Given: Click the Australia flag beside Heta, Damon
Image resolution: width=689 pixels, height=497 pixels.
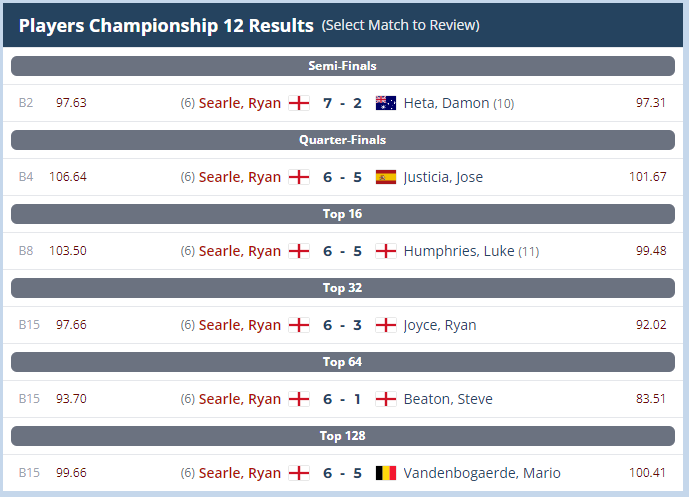Looking at the screenshot, I should [386, 103].
